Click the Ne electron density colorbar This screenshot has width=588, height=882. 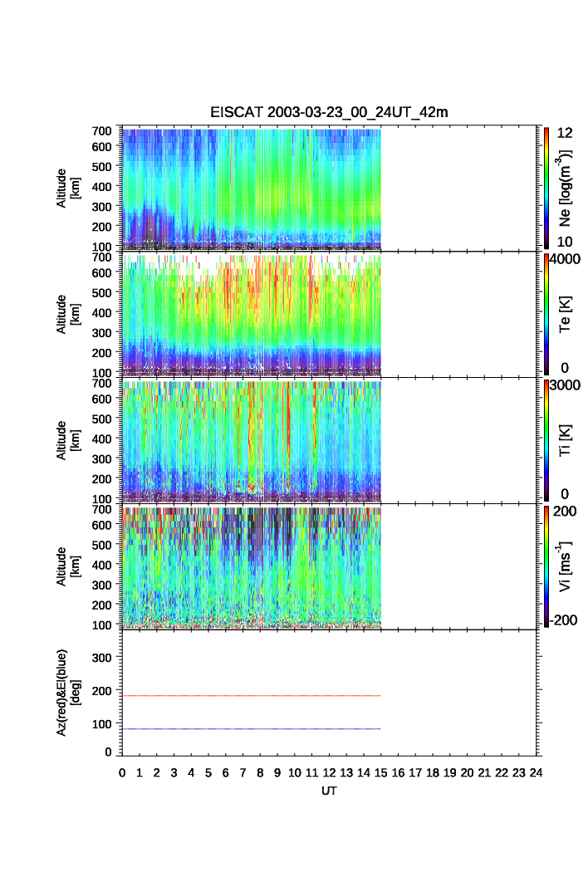pos(546,188)
